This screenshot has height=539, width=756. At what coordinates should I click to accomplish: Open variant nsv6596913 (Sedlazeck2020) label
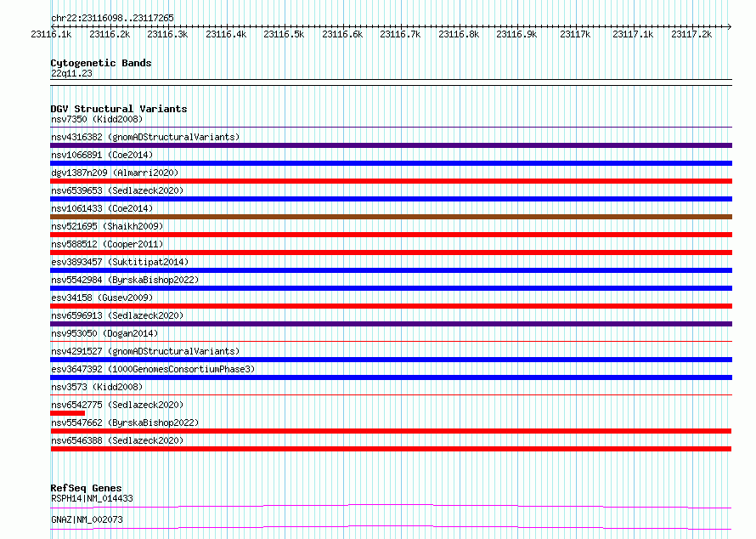click(x=117, y=315)
